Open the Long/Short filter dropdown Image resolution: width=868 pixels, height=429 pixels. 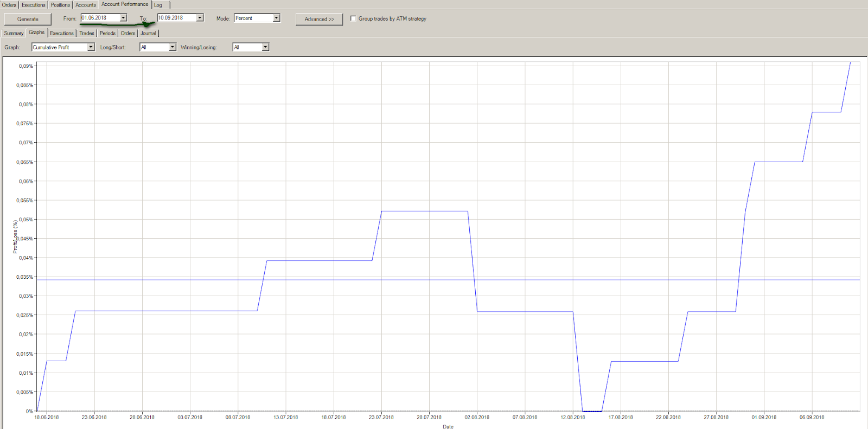[173, 47]
